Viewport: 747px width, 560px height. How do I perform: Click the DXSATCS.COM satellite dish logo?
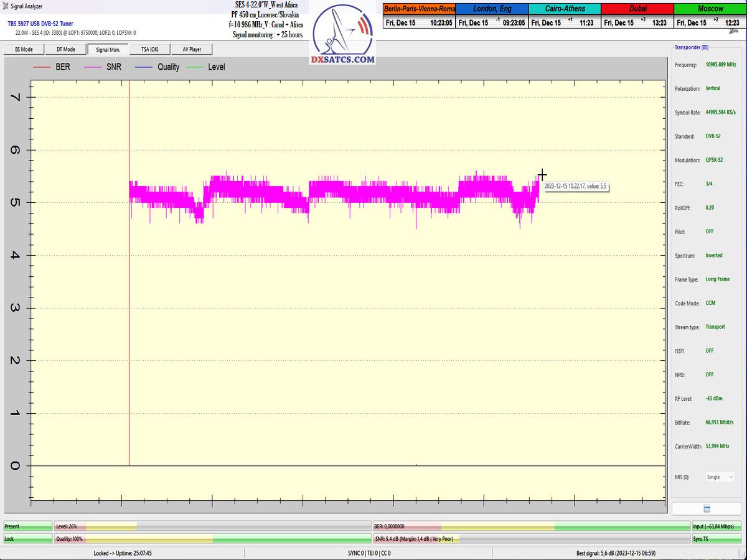tap(342, 35)
